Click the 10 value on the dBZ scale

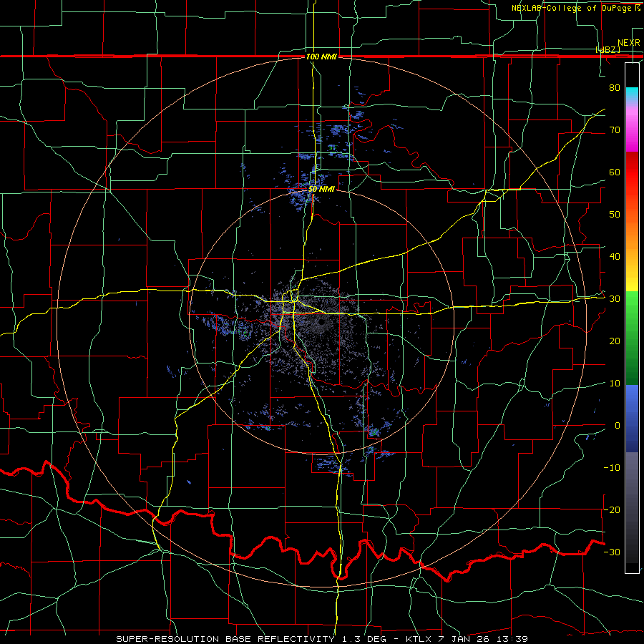pos(615,384)
